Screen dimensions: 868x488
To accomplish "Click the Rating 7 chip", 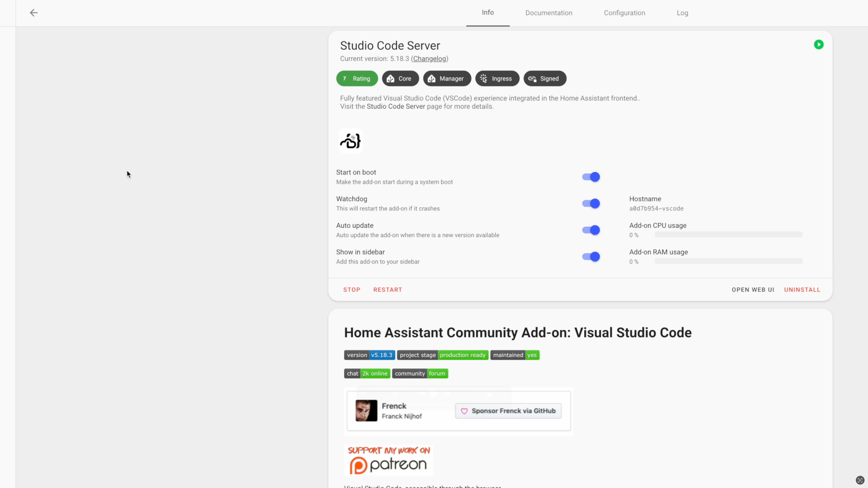I will (357, 79).
